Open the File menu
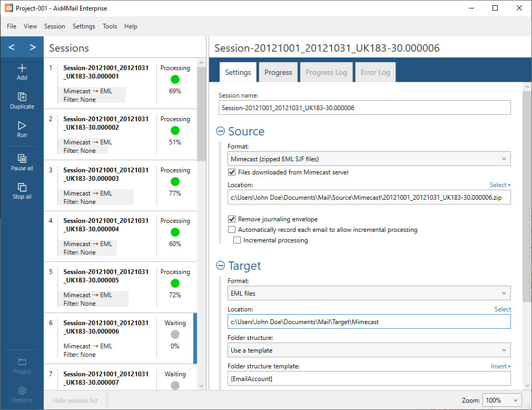The width and height of the screenshot is (532, 410). (x=12, y=26)
